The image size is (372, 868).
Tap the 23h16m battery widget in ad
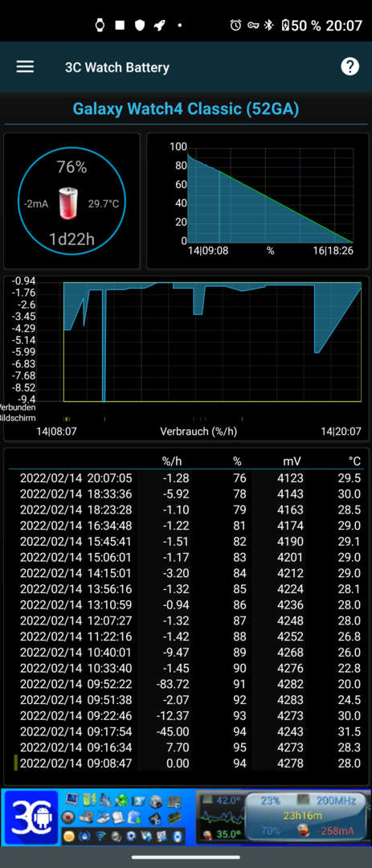click(x=307, y=817)
